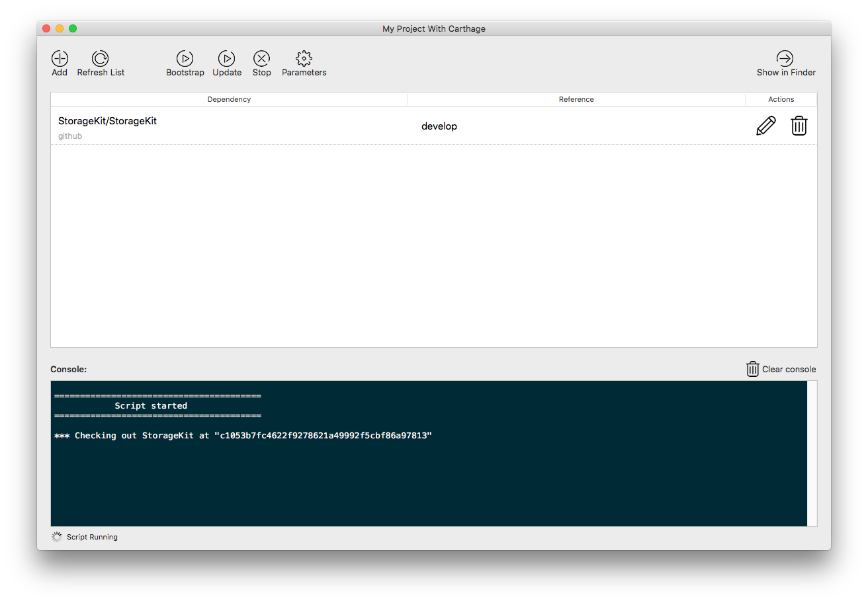Click the github source label
The width and height of the screenshot is (868, 603).
[70, 136]
